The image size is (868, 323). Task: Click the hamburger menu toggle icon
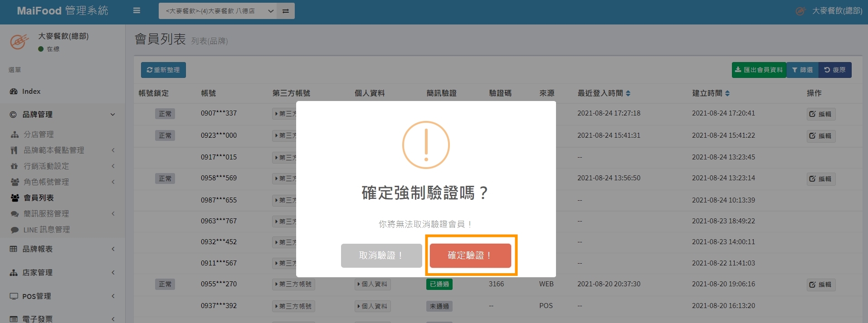coord(137,11)
